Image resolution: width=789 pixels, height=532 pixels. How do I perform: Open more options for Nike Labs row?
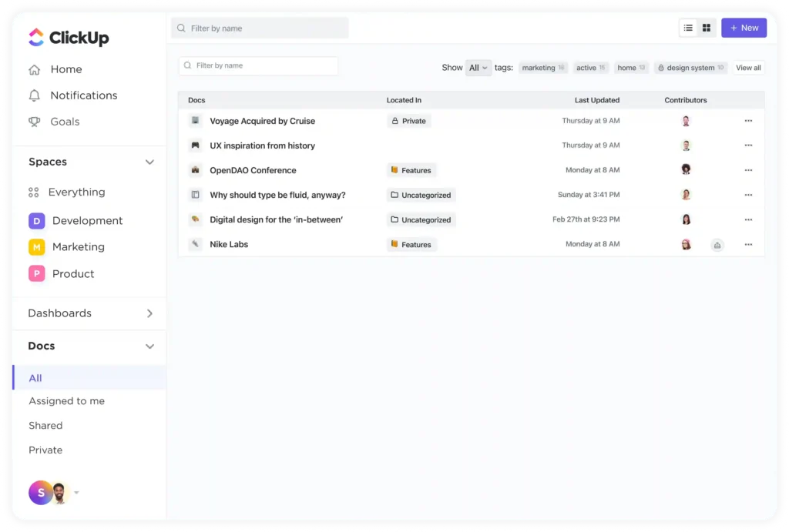748,244
